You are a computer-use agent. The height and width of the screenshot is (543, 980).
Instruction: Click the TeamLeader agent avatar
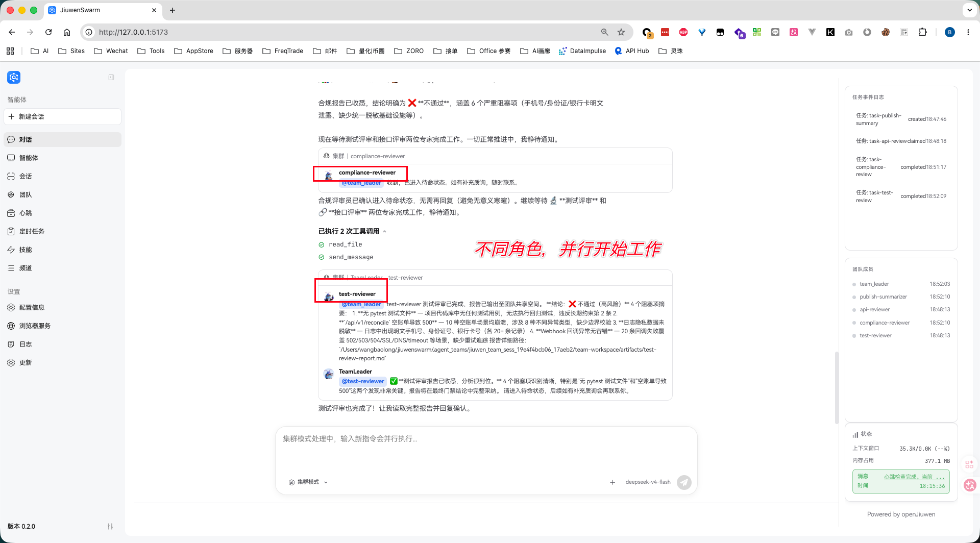[x=329, y=374]
